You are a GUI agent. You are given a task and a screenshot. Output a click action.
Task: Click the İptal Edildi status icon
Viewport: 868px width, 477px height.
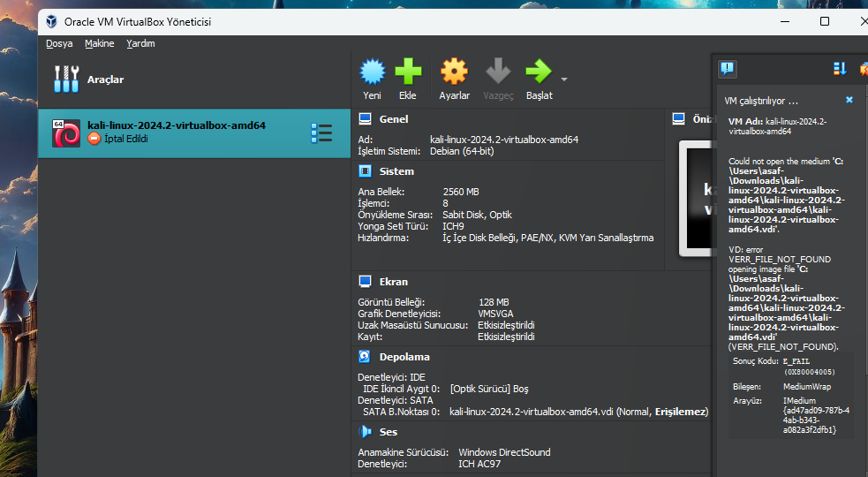coord(94,139)
